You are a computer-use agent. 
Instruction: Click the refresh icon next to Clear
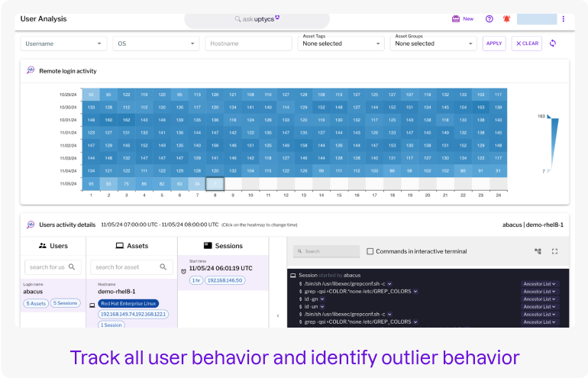click(x=554, y=44)
